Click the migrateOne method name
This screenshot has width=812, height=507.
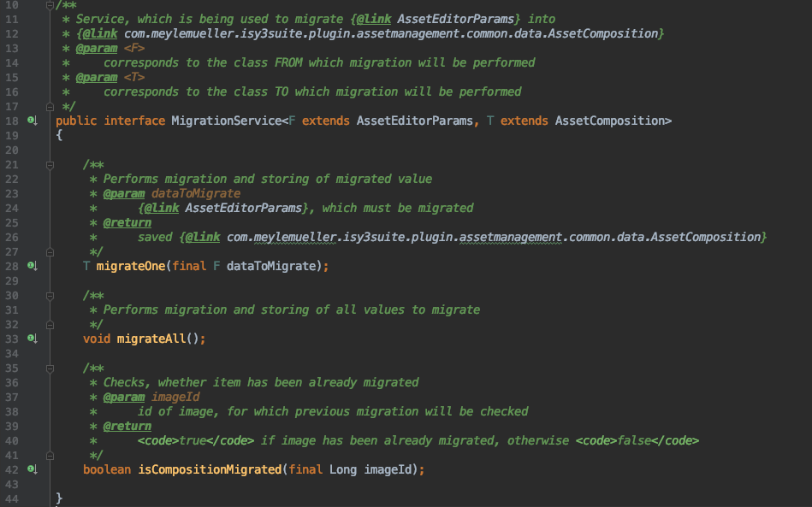point(130,267)
